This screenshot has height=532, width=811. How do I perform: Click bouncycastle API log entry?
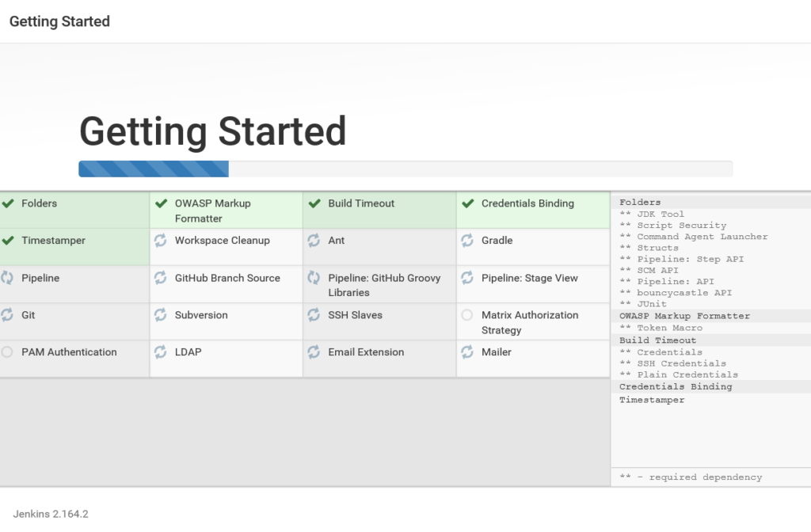(x=684, y=293)
